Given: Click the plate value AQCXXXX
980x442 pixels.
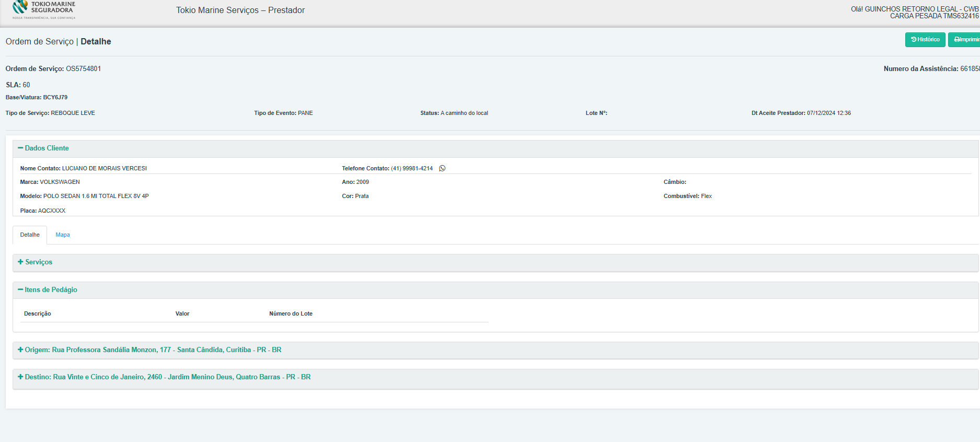Looking at the screenshot, I should pyautogui.click(x=52, y=211).
